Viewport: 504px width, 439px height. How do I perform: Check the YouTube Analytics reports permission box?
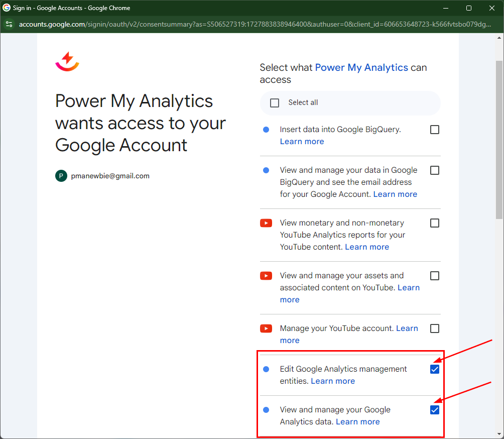click(x=435, y=223)
